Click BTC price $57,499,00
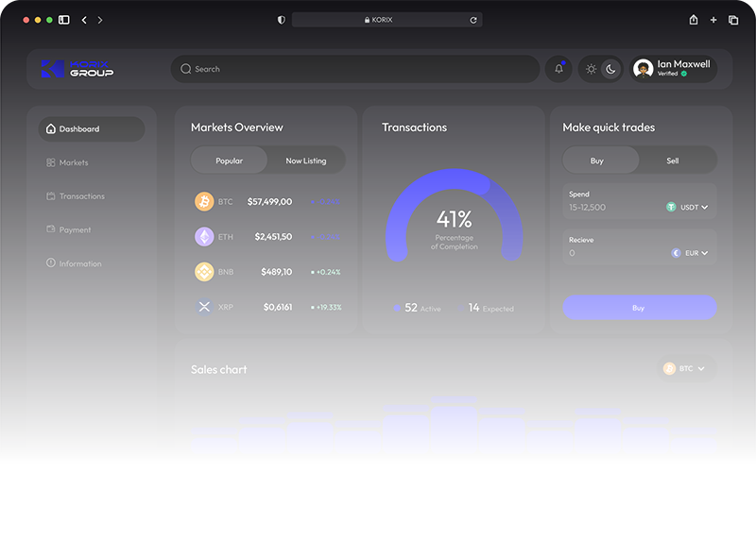756x541 pixels. coord(269,201)
